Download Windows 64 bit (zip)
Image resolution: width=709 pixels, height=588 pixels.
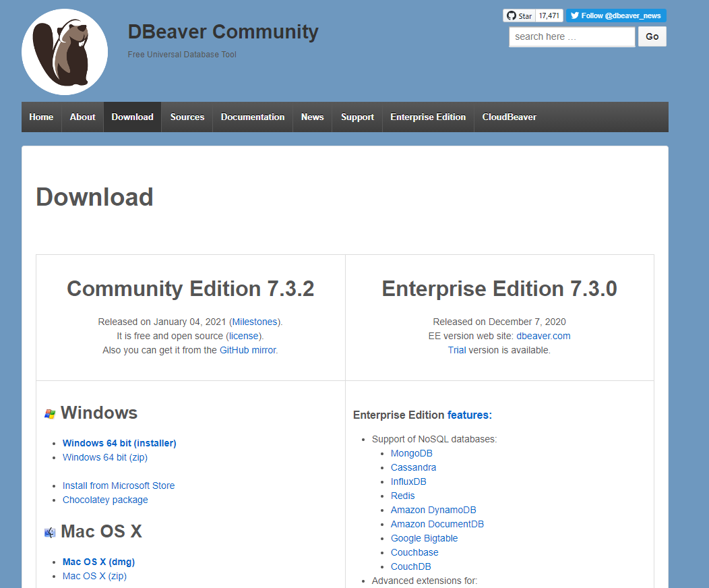105,457
